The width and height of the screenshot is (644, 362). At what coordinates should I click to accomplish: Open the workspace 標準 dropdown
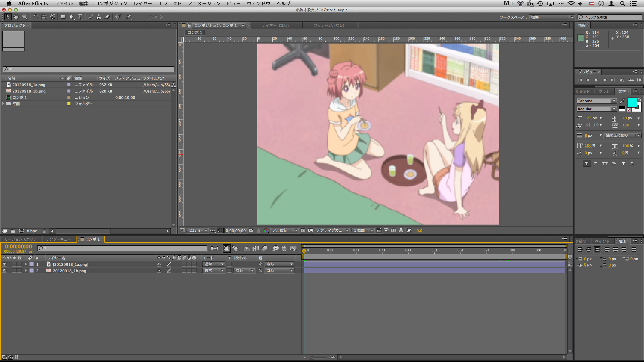(x=552, y=17)
